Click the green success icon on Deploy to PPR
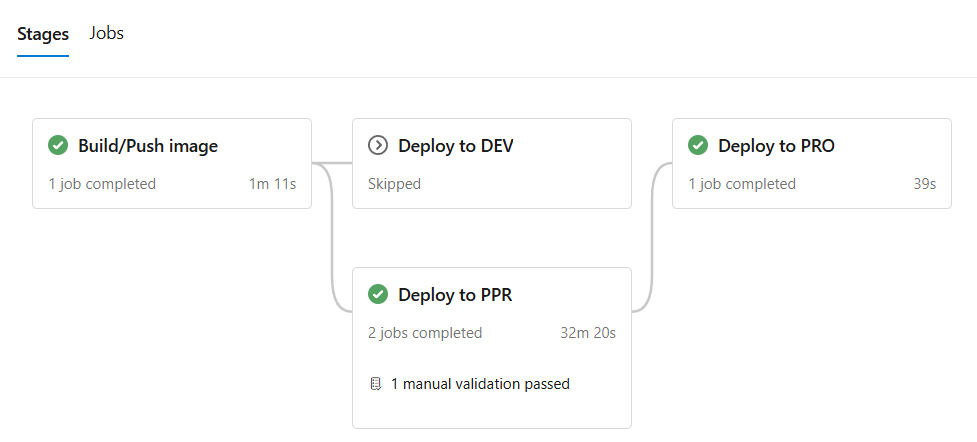Image resolution: width=977 pixels, height=442 pixels. pyautogui.click(x=378, y=294)
